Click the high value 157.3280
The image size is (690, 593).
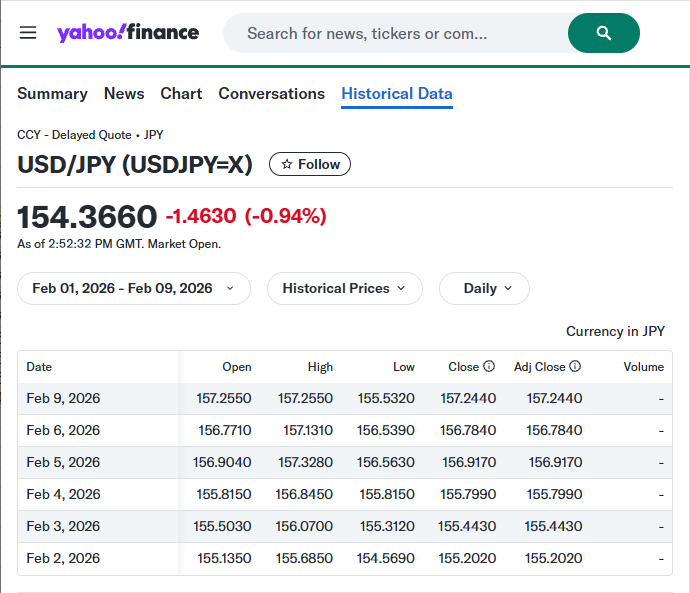click(305, 462)
